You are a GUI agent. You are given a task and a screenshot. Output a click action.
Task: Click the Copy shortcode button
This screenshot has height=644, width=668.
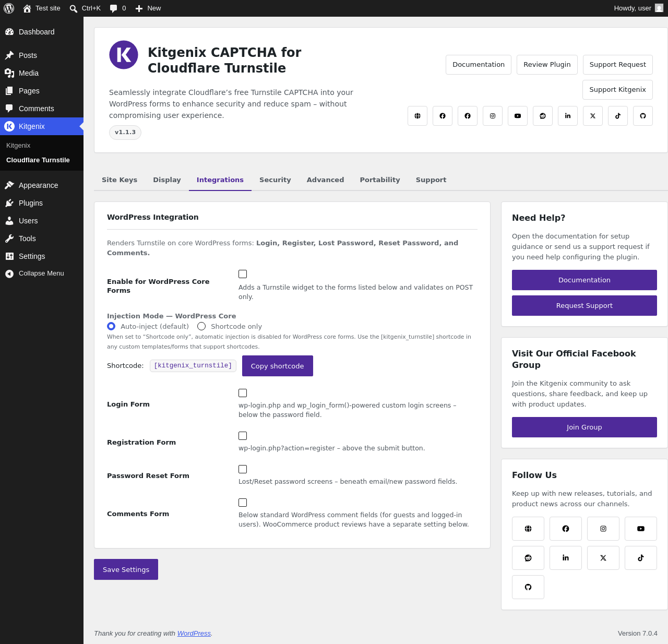(278, 366)
